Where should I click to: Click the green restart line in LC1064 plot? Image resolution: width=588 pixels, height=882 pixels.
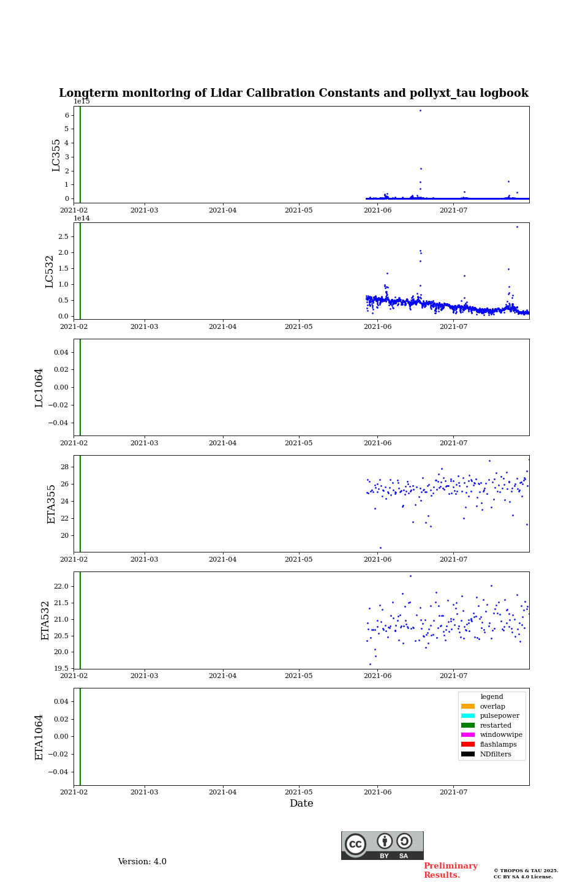[x=80, y=388]
